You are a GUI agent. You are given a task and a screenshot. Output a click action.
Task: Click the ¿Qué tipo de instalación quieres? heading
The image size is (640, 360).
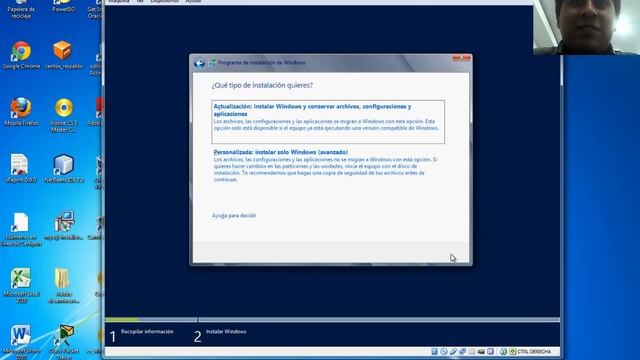tap(262, 85)
